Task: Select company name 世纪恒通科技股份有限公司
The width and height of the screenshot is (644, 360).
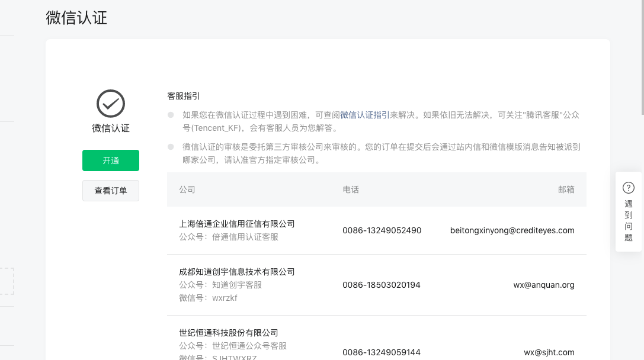Action: (x=229, y=333)
